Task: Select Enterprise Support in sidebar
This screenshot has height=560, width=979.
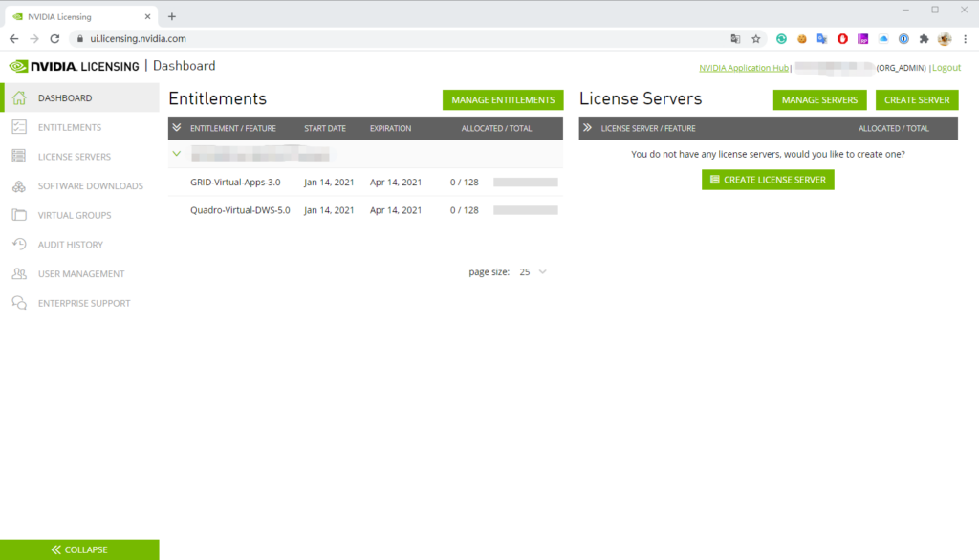Action: coord(20,302)
